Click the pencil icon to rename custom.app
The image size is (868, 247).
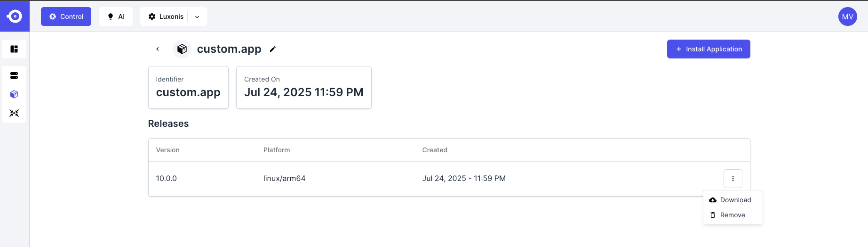(273, 49)
